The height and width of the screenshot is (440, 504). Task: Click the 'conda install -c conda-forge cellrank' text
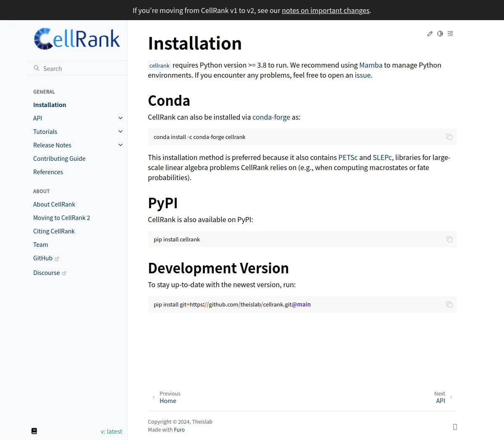point(199,137)
